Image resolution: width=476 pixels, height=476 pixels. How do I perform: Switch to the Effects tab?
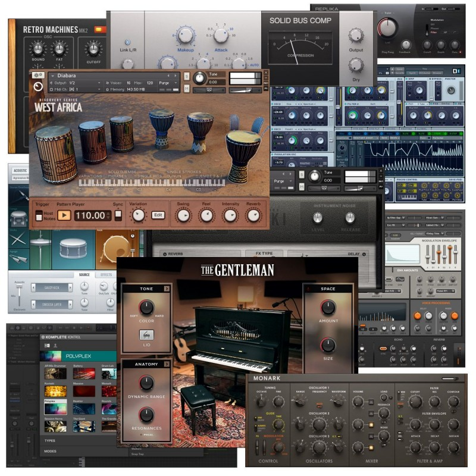click(106, 275)
